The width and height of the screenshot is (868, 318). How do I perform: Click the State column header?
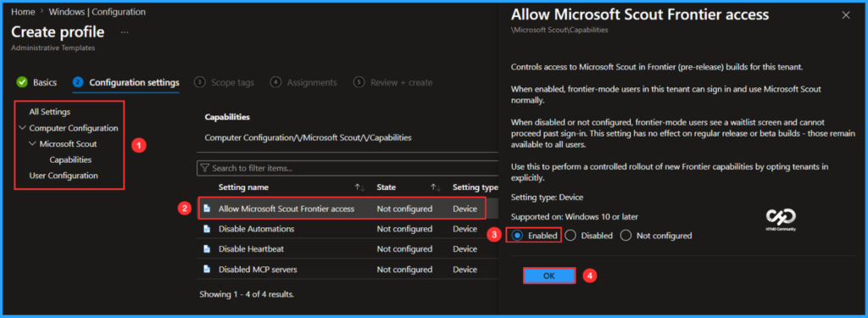coord(386,187)
